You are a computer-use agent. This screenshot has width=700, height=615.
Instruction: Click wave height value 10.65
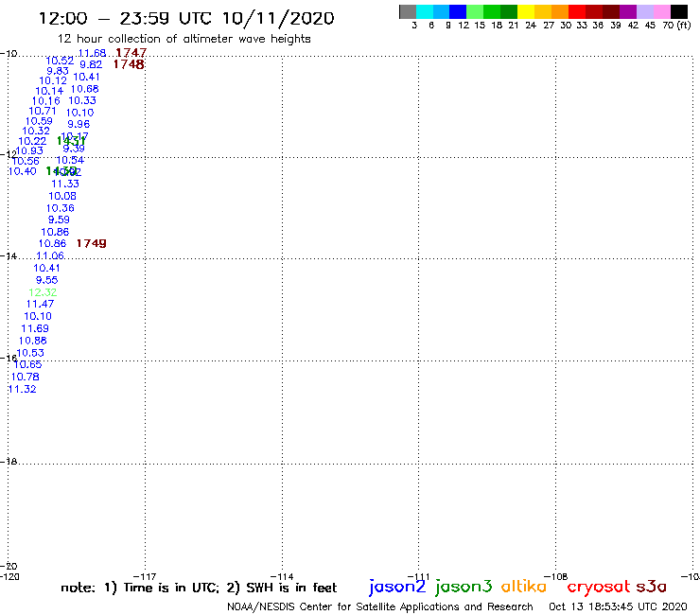[27, 364]
